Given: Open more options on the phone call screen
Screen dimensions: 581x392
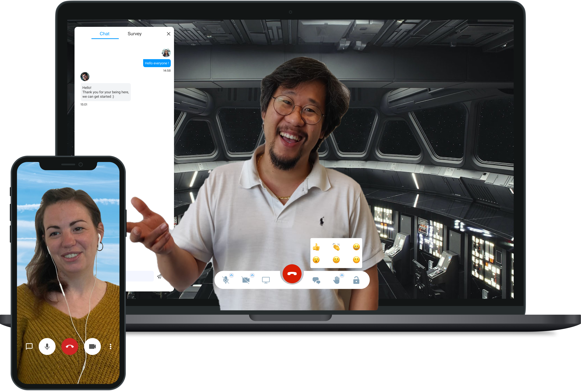Looking at the screenshot, I should point(111,346).
